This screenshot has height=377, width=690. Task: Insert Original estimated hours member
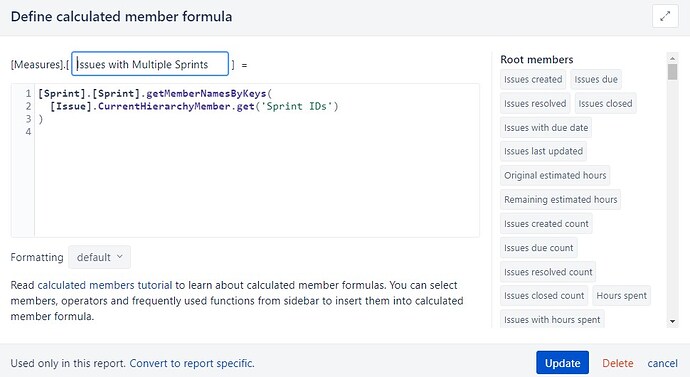click(x=555, y=176)
